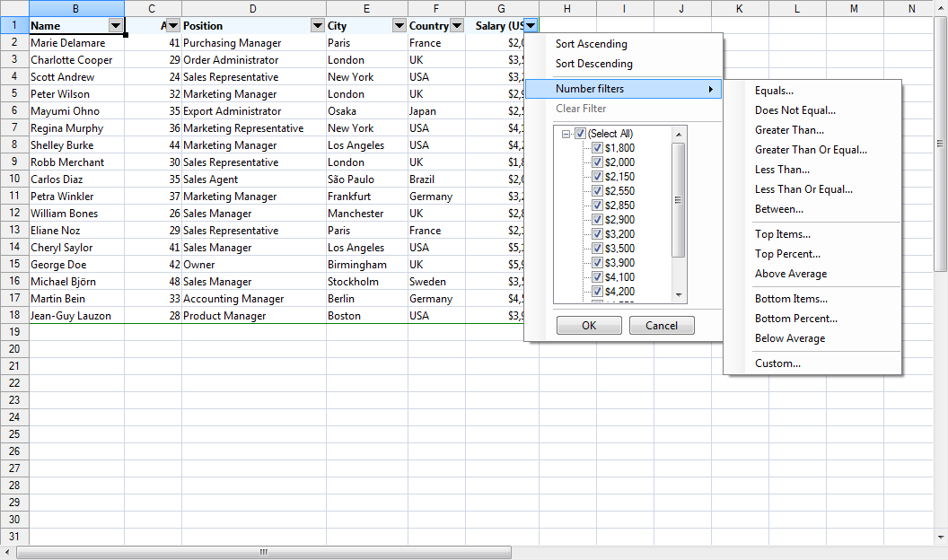Image resolution: width=948 pixels, height=560 pixels.
Task: Select column header B
Action: click(x=76, y=8)
